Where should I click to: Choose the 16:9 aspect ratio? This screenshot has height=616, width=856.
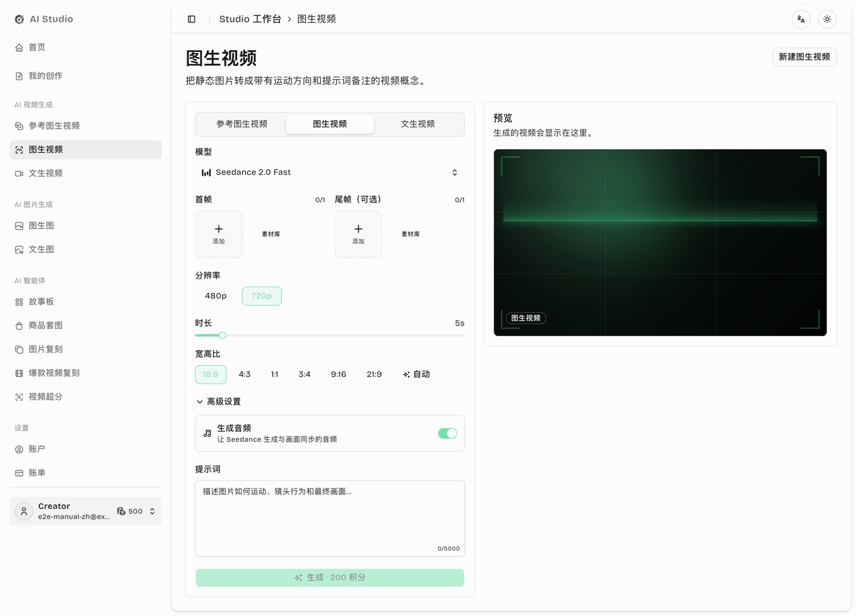tap(210, 375)
